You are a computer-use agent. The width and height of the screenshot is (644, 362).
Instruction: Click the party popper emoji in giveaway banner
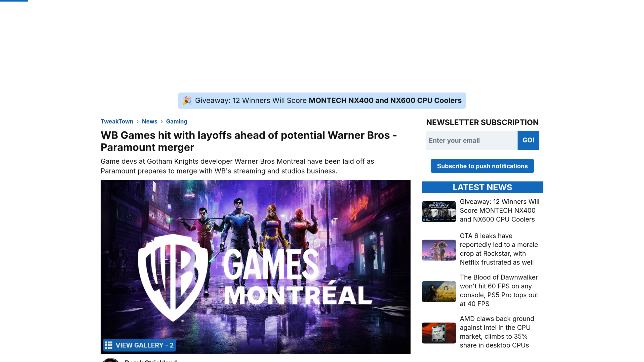[x=187, y=101]
